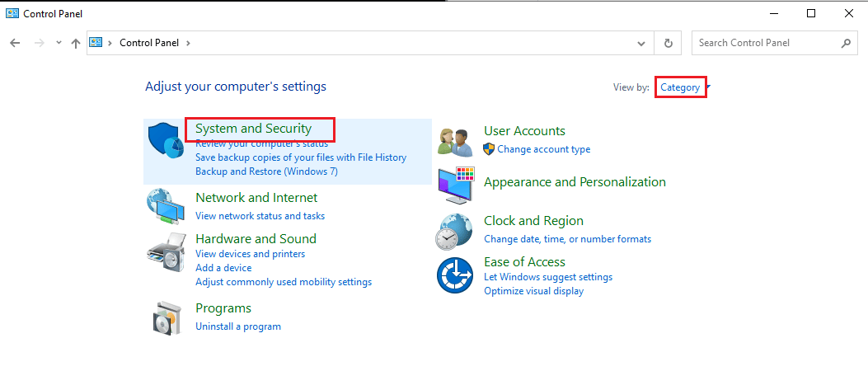Open System and Security category
Image resolution: width=868 pixels, height=385 pixels.
coord(254,129)
